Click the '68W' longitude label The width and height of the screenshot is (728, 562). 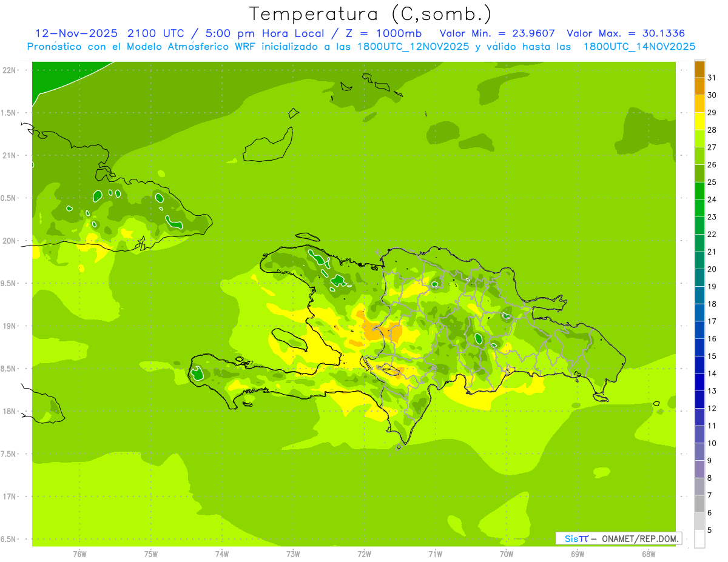[648, 554]
